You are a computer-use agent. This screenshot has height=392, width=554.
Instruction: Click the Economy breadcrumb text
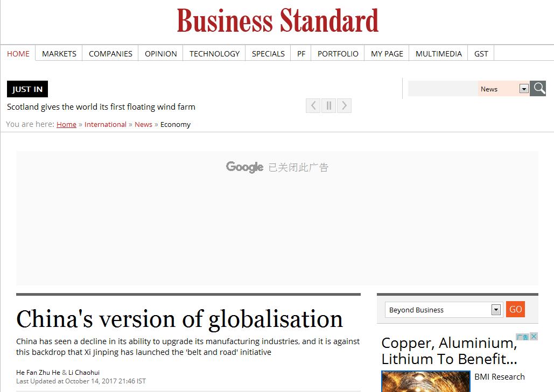click(176, 124)
